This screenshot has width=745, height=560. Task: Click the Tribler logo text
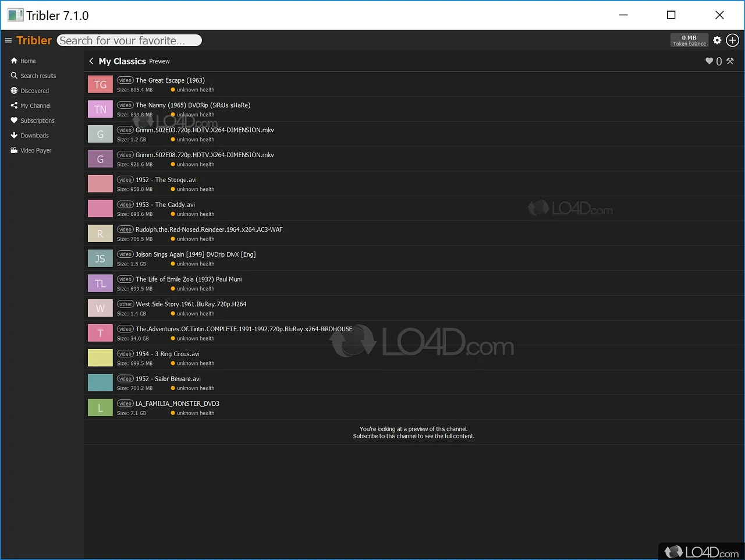[x=34, y=40]
